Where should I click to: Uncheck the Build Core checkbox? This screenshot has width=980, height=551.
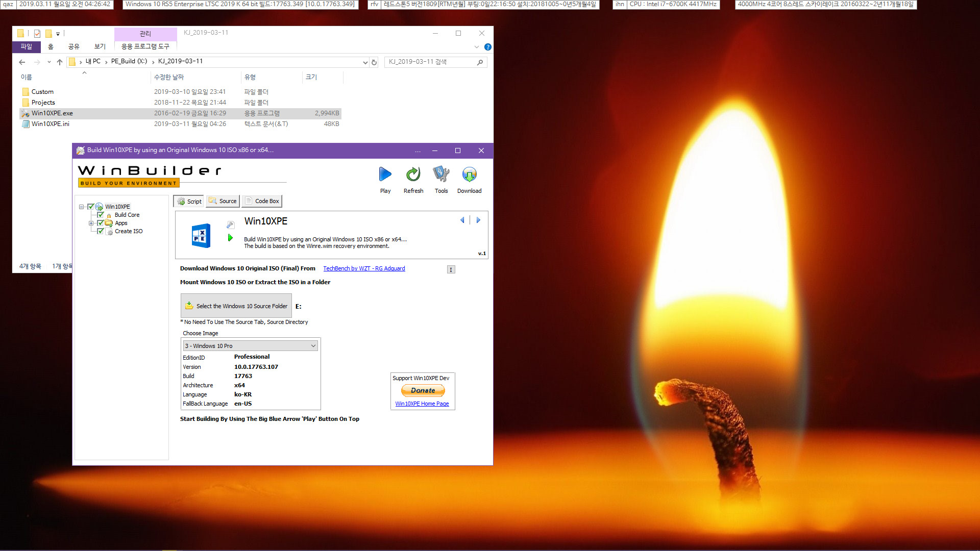point(101,215)
